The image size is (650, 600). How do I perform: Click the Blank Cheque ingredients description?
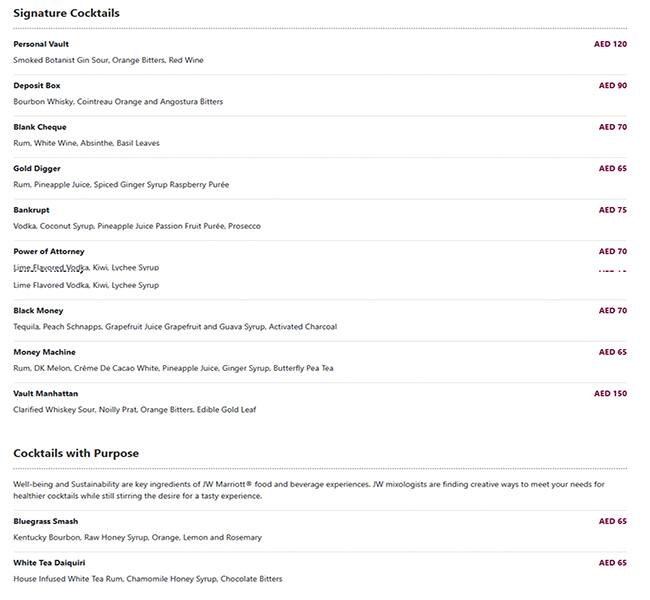[x=86, y=143]
